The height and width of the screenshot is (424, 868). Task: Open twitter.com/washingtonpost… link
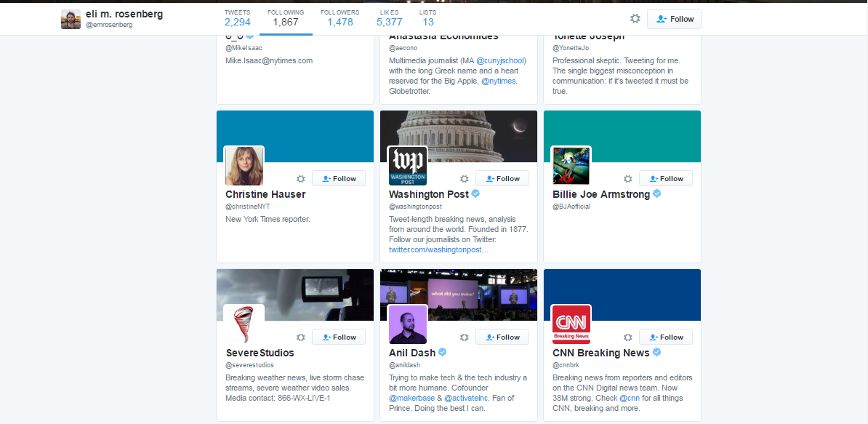point(438,249)
